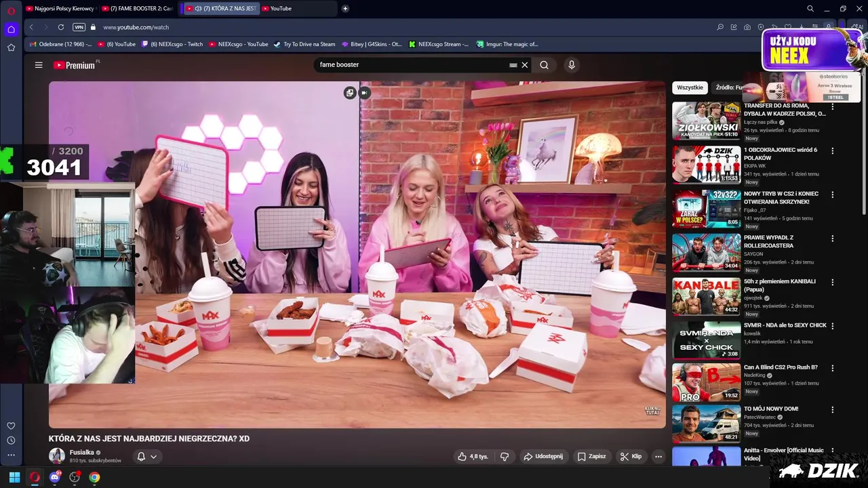Run the search with the magnifier button

click(544, 65)
